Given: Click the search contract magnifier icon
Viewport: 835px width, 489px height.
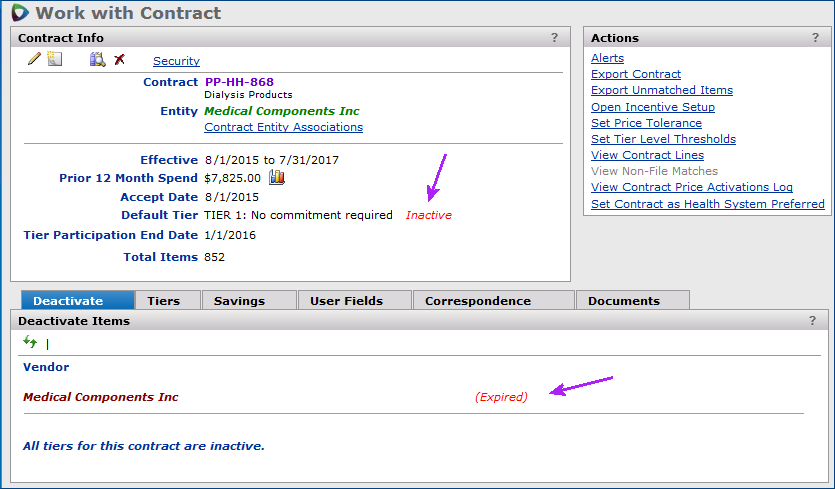Looking at the screenshot, I should tap(97, 60).
